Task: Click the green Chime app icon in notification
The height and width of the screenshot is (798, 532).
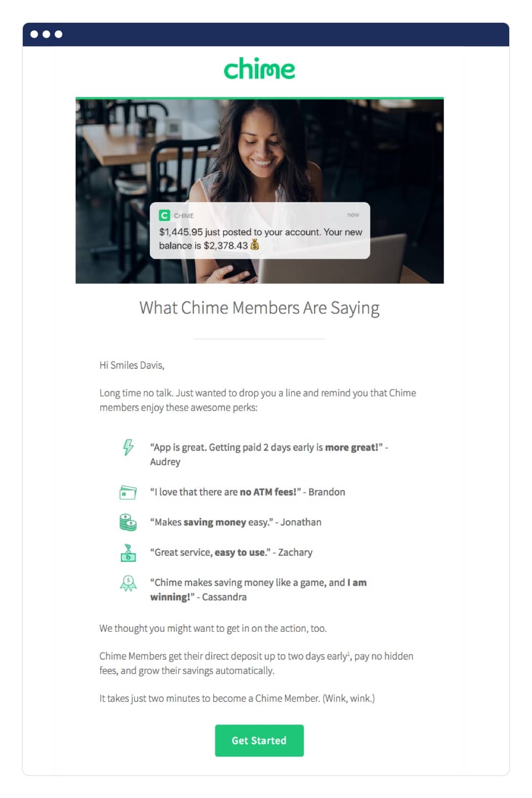Action: pos(164,215)
